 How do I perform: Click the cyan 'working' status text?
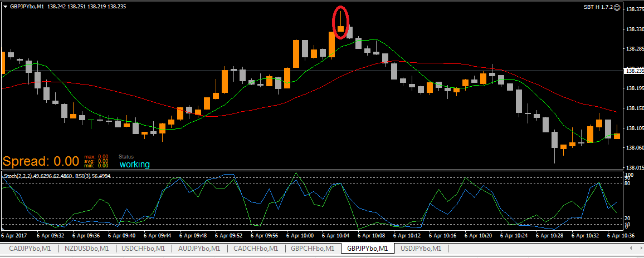[135, 165]
